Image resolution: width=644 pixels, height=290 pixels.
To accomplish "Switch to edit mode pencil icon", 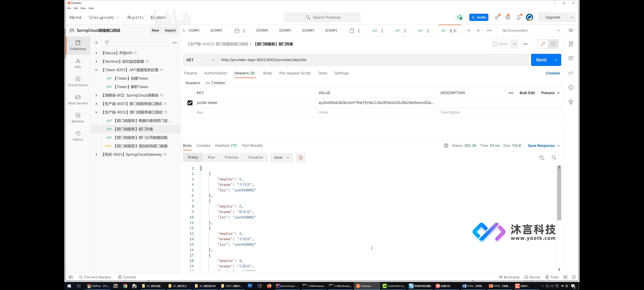I will pyautogui.click(x=543, y=44).
